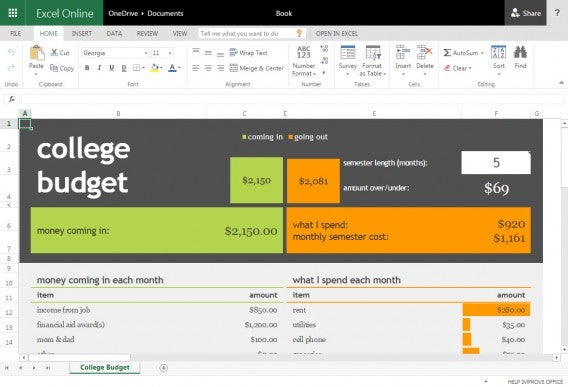Click the Paste clipboard icon

pos(37,53)
